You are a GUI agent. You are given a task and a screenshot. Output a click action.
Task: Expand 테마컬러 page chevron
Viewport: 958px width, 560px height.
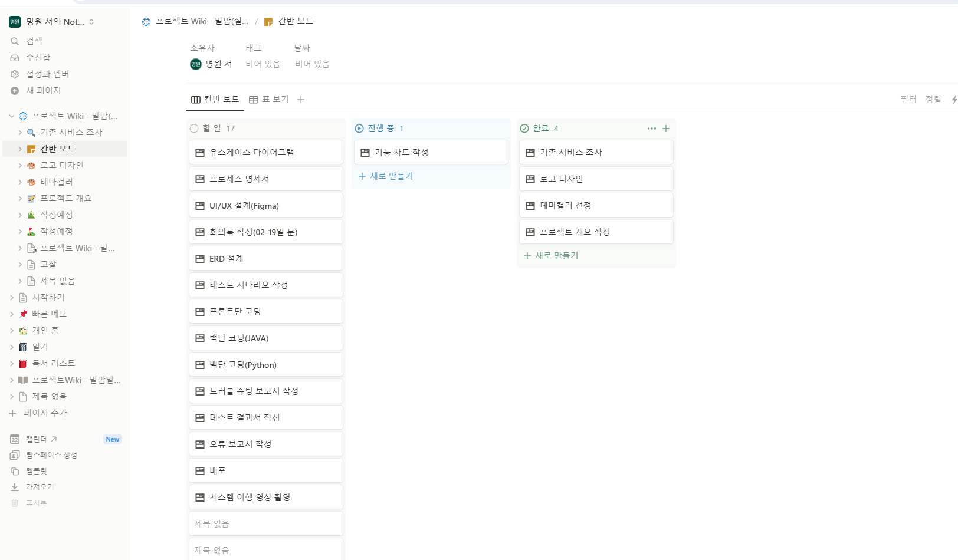point(20,182)
